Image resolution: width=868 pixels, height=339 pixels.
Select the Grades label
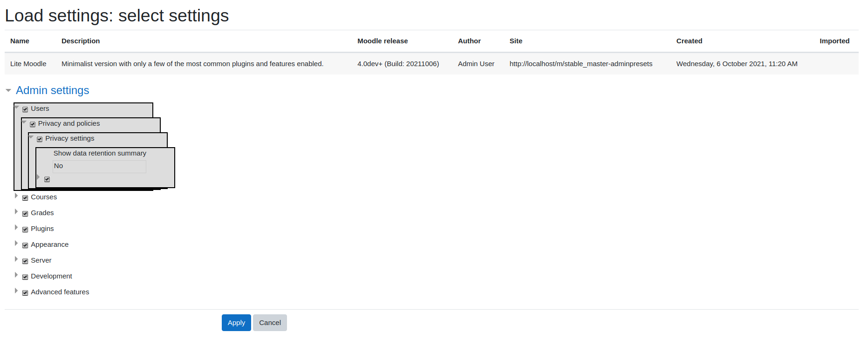pyautogui.click(x=42, y=213)
